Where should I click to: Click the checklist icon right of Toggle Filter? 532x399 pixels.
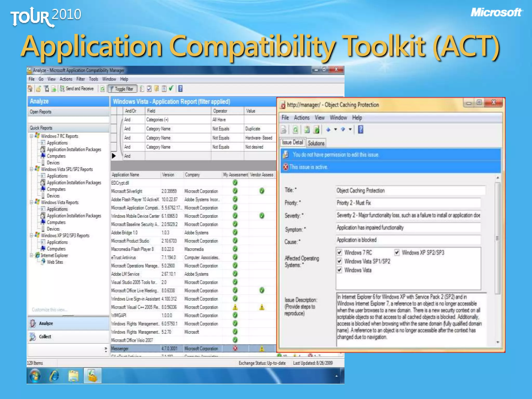coord(142,89)
